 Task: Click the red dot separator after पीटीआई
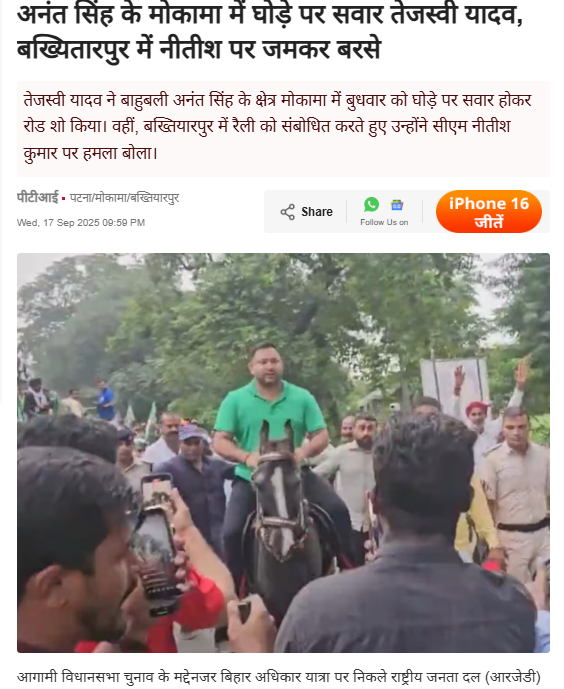[64, 199]
